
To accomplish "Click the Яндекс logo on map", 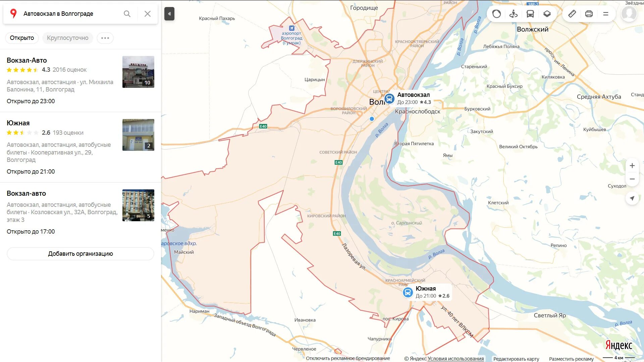I will [x=619, y=345].
